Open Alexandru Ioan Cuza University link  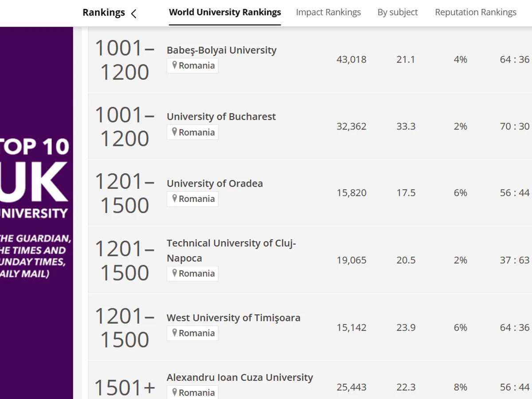pos(239,378)
